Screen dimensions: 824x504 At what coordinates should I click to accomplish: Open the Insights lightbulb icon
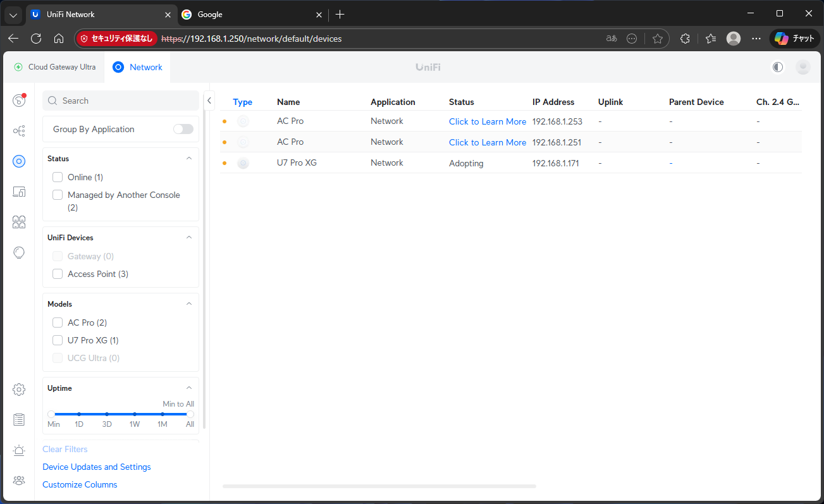[x=19, y=253]
